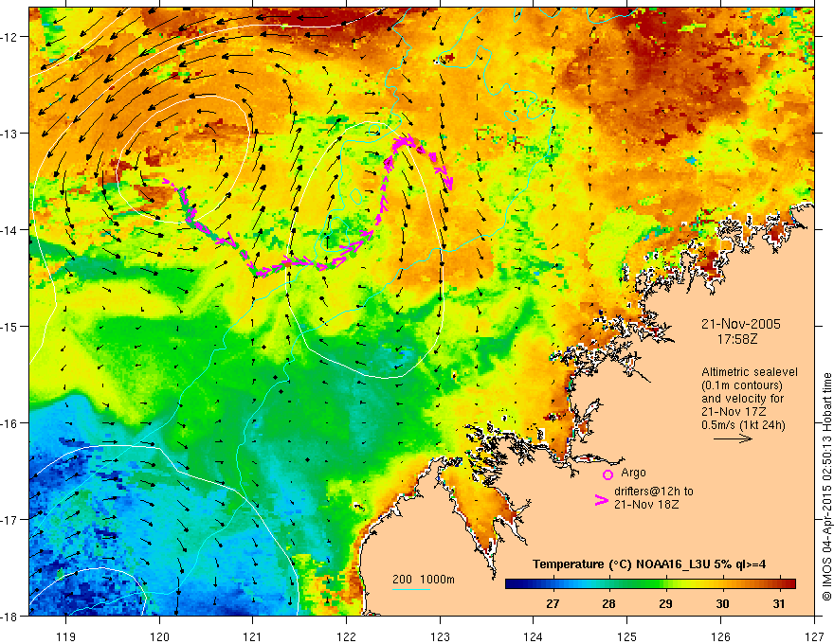The width and height of the screenshot is (834, 644).
Task: Click the latitude axis label -13
Action: pyautogui.click(x=10, y=134)
